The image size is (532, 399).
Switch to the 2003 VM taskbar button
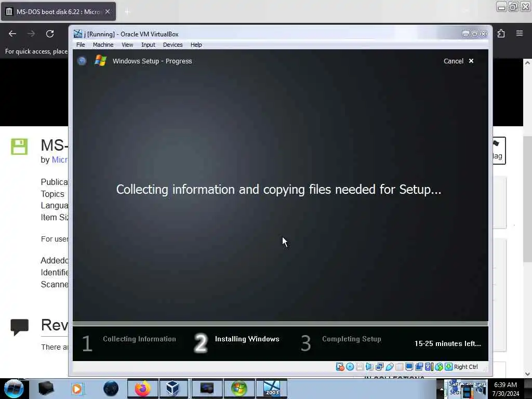point(272,389)
